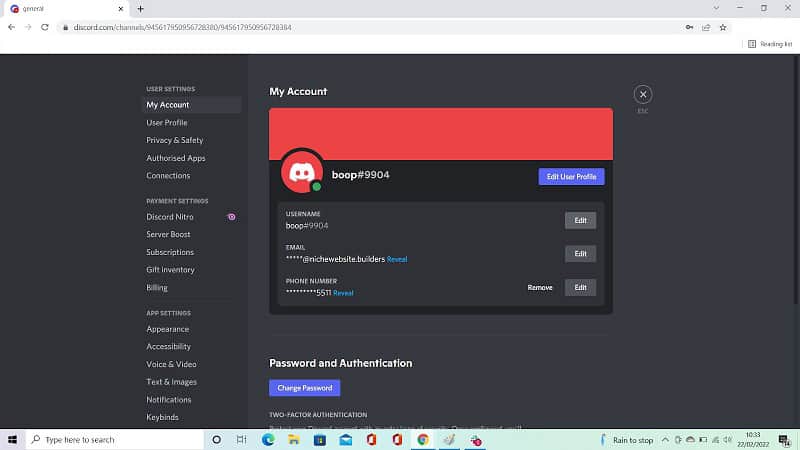Image resolution: width=800 pixels, height=450 pixels.
Task: Bookmark this page with the star
Action: 723,28
